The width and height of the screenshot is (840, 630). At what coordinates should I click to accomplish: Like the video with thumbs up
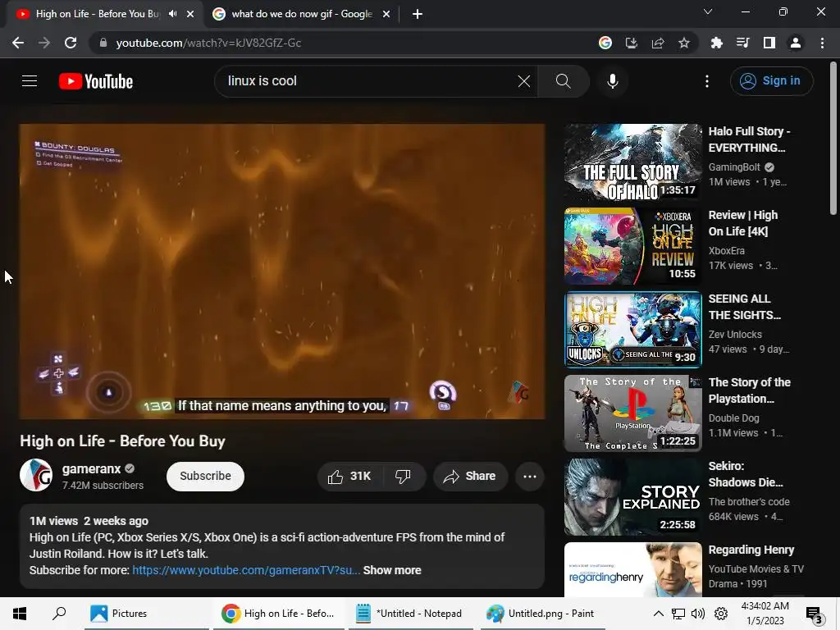(x=349, y=477)
